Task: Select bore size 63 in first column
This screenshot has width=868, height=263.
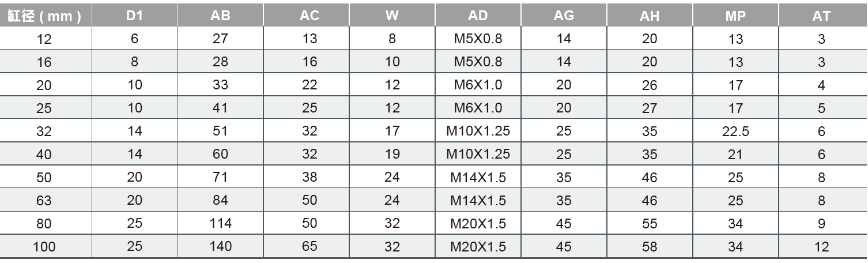Action: pyautogui.click(x=44, y=201)
